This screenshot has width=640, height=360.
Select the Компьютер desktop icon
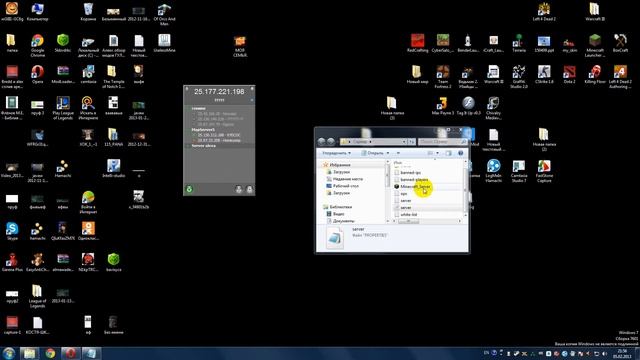tap(38, 12)
